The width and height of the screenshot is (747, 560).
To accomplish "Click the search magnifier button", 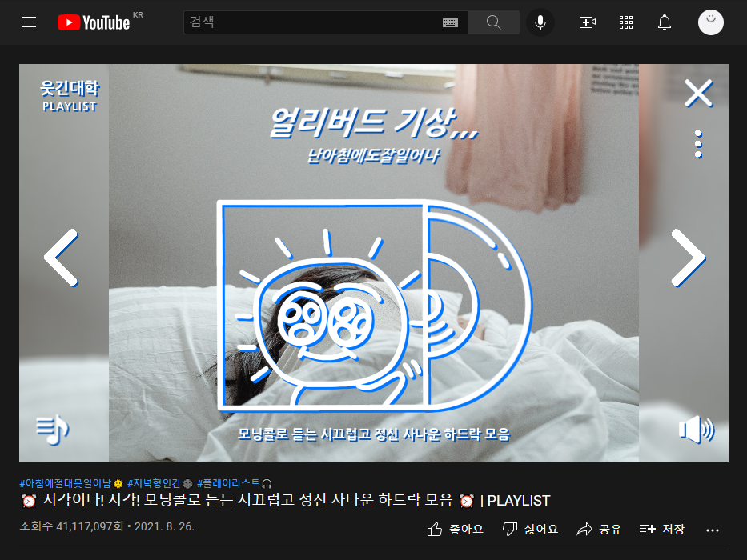I will click(x=493, y=22).
